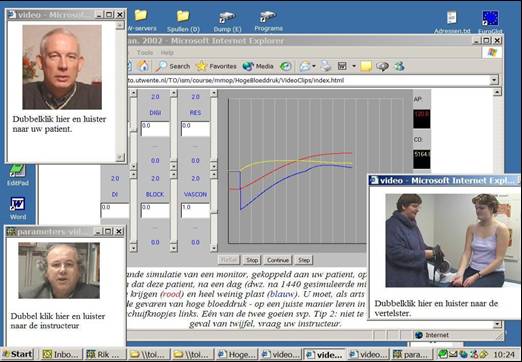Expand the Edit button dropdown arrow
522x362 pixels.
coord(354,66)
